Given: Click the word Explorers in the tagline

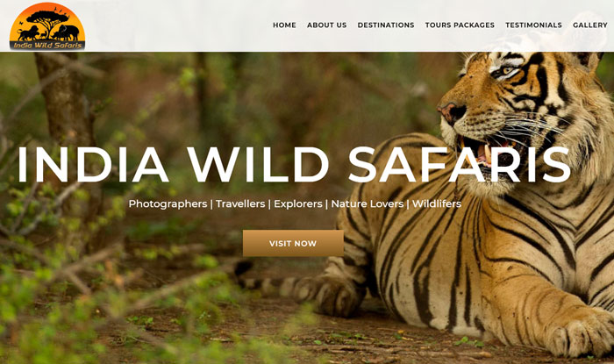Looking at the screenshot, I should pos(298,203).
